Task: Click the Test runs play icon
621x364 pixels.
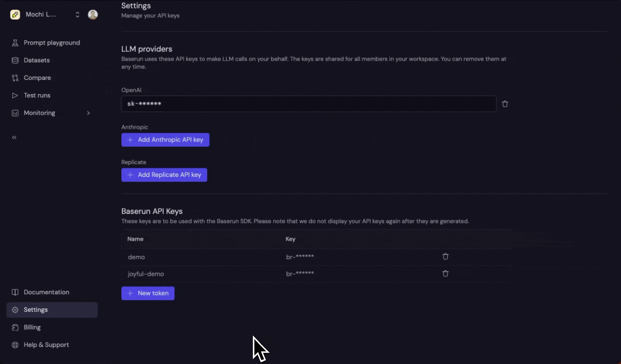Action: pos(15,95)
